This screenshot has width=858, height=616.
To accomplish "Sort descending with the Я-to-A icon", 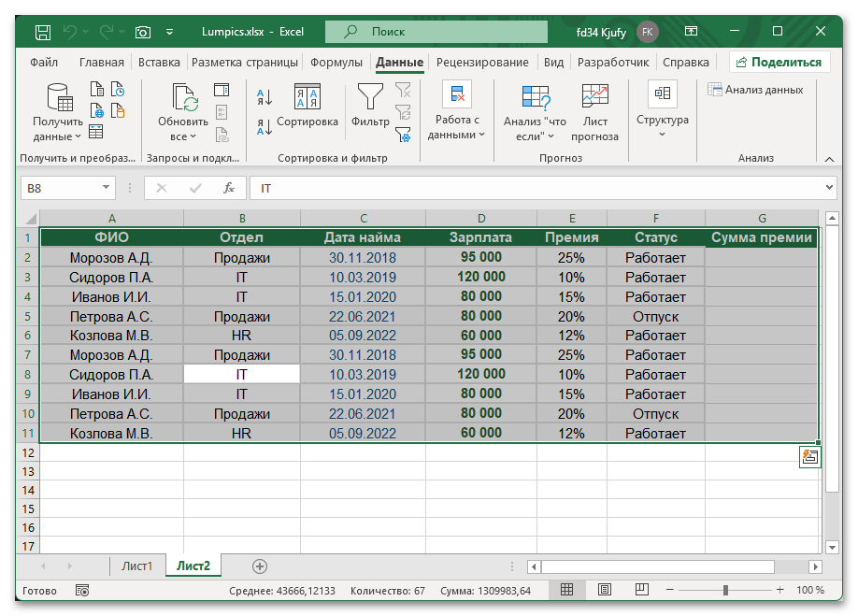I will tap(264, 124).
